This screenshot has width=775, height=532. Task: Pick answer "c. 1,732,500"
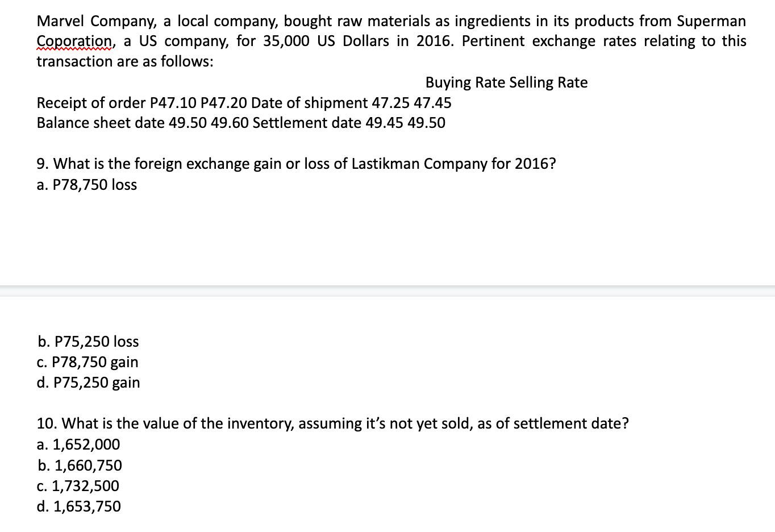pos(78,486)
